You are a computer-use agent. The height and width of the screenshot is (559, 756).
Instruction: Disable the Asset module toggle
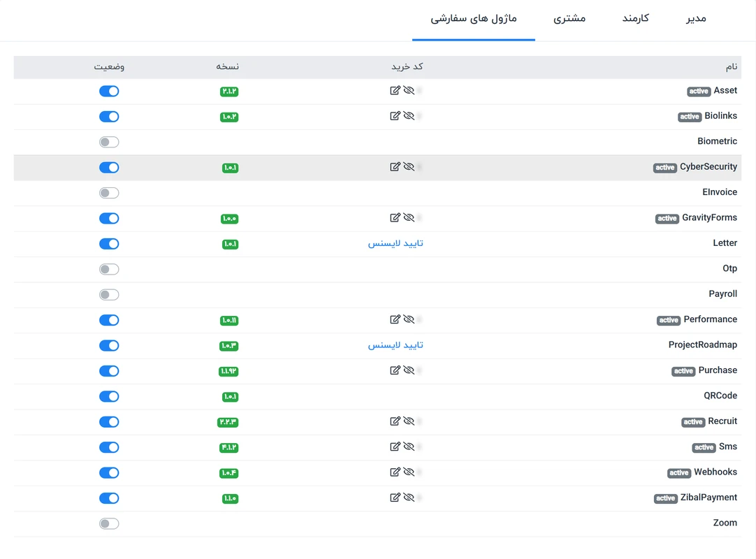tap(109, 91)
